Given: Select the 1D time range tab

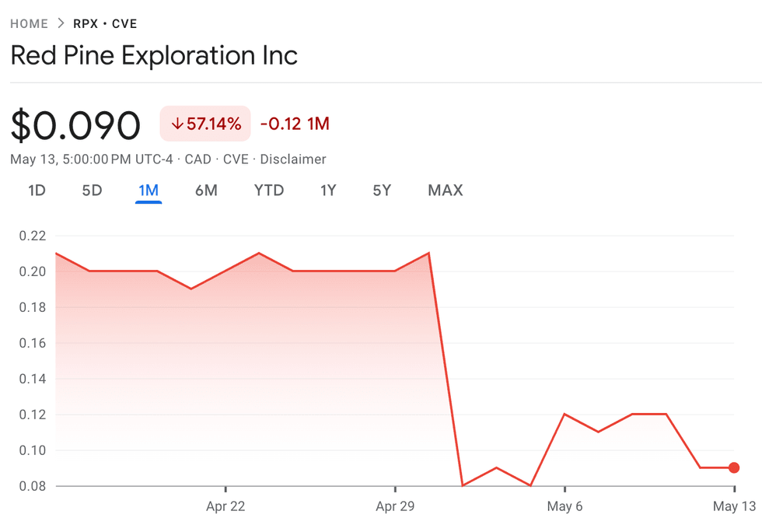Looking at the screenshot, I should (x=37, y=190).
